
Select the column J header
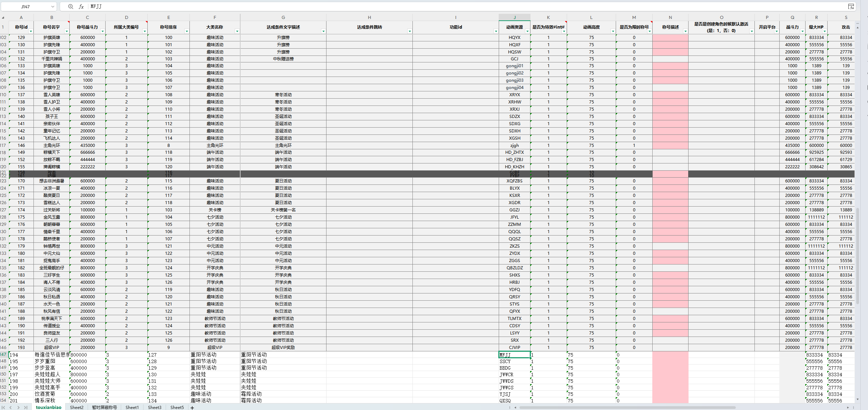514,17
